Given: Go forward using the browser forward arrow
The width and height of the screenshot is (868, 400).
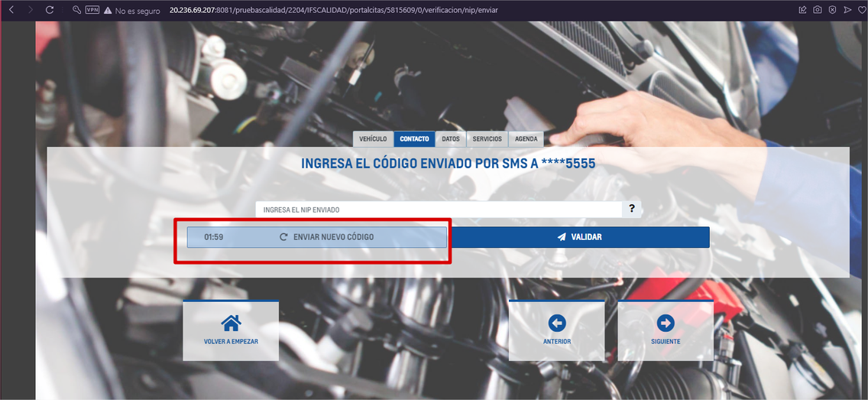Looking at the screenshot, I should (x=30, y=10).
